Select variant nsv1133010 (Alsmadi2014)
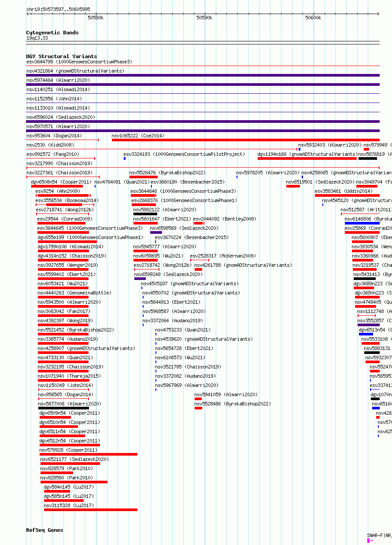Viewport: 392px width, 545px height. (58, 108)
